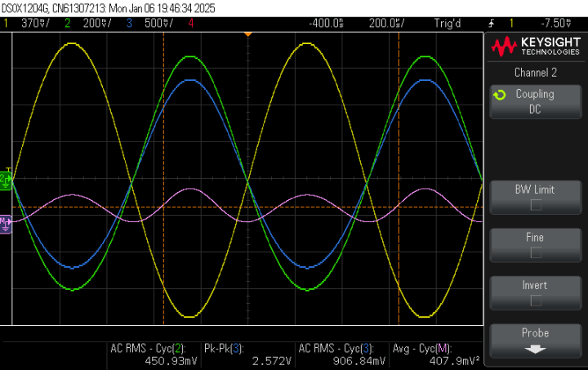588x370 pixels.
Task: Click the orange trigger position triangle marker
Action: coord(248,34)
